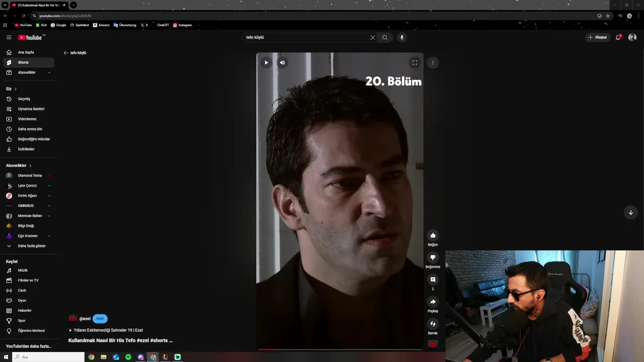The height and width of the screenshot is (362, 644).
Task: Open YouTube notifications bell
Action: (x=618, y=37)
